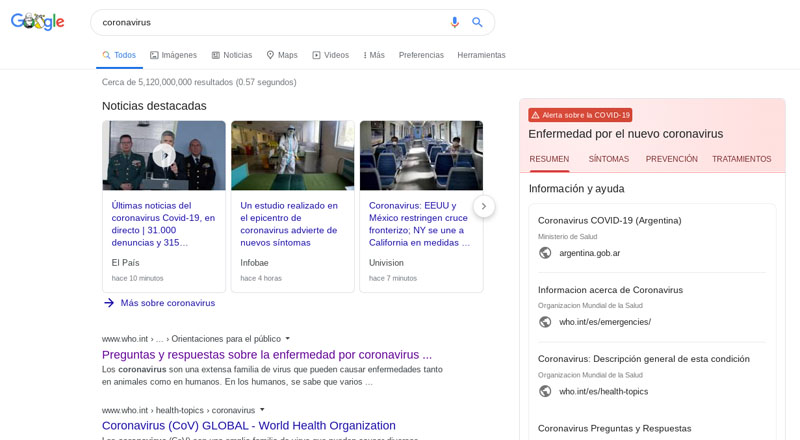Open dropdown arrow next to Orientaciones para el público
This screenshot has width=800, height=440.
pos(288,338)
